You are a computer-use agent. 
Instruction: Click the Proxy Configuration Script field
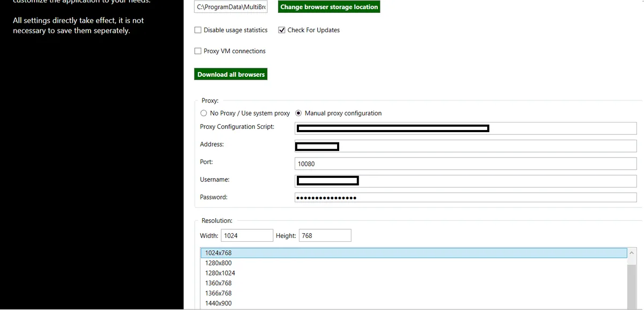click(x=466, y=128)
